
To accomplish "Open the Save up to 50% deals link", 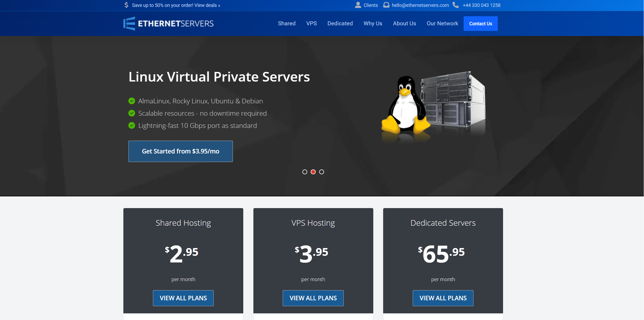I will pos(176,5).
